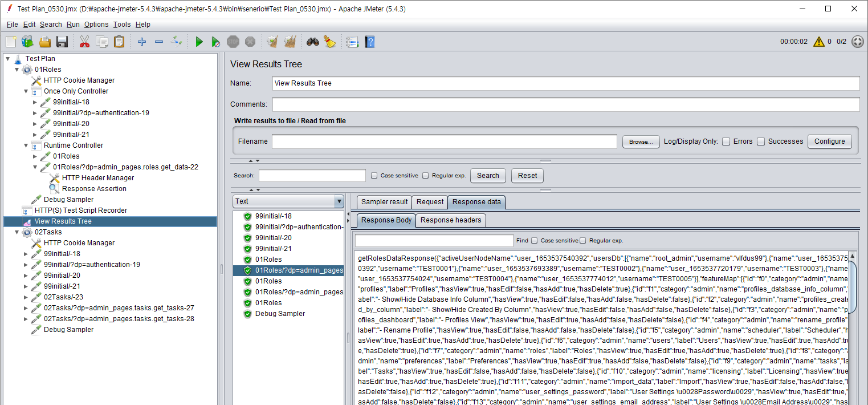Viewport: 868px width, 405px height.
Task: Collapse the 01Roles/?dp=admin_pages.roles.get_data-22 node
Action: tap(35, 167)
